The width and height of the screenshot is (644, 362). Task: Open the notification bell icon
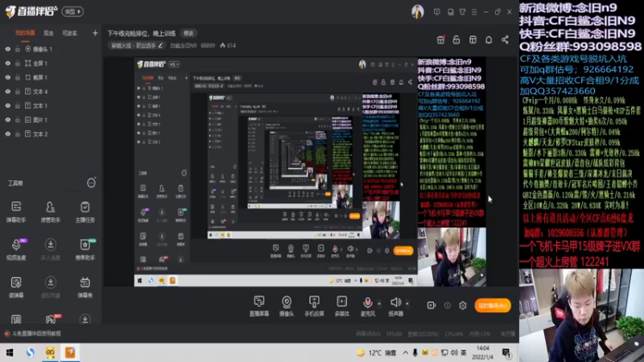pos(489,39)
